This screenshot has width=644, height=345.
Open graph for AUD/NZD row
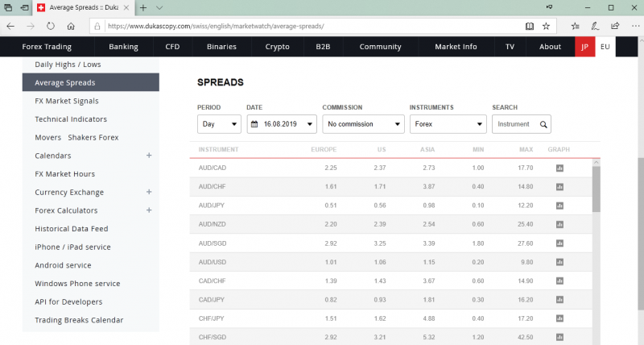click(x=559, y=225)
